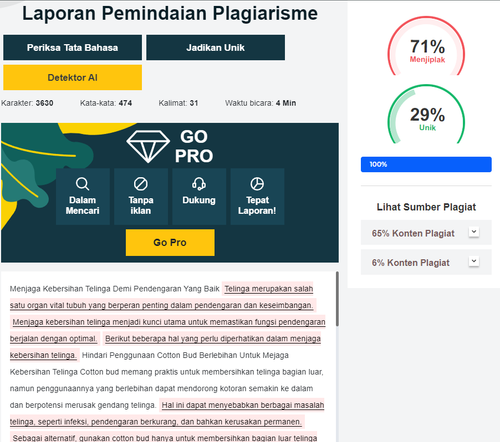The height and width of the screenshot is (442, 500).
Task: Click the Dukung headset icon
Action: [x=199, y=184]
